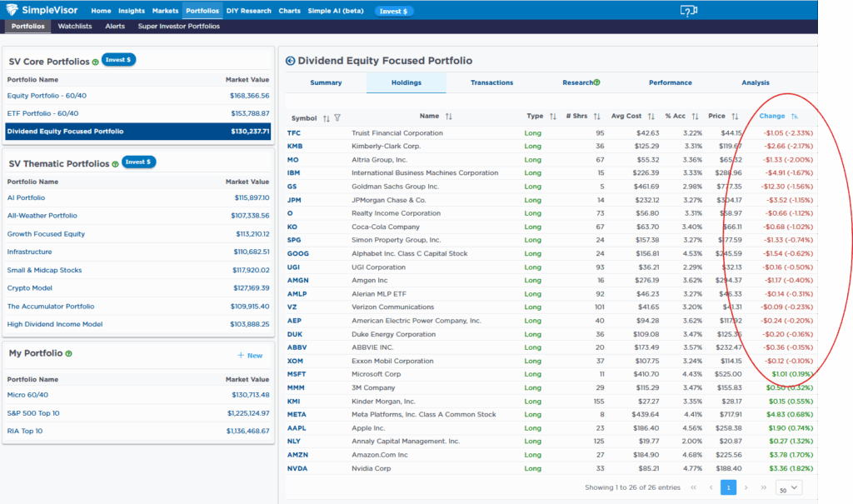The width and height of the screenshot is (853, 504).
Task: Click the back arrow beside Dividend Equity Focused Portfolio
Action: click(290, 61)
